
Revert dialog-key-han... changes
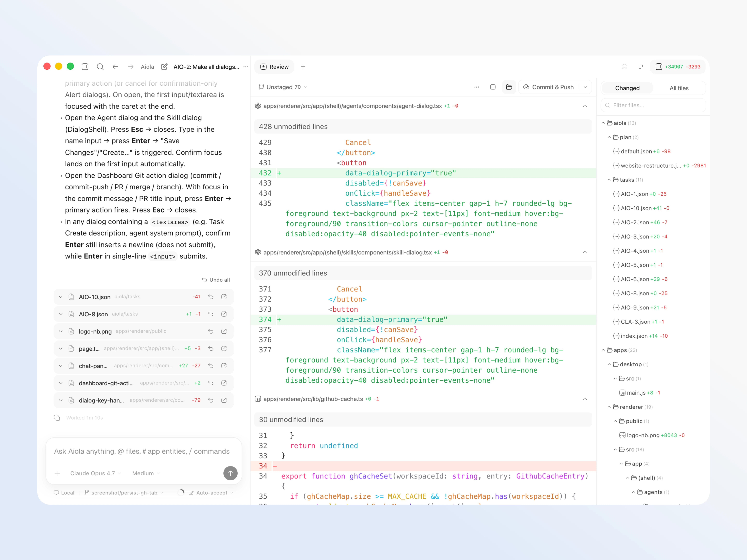211,400
